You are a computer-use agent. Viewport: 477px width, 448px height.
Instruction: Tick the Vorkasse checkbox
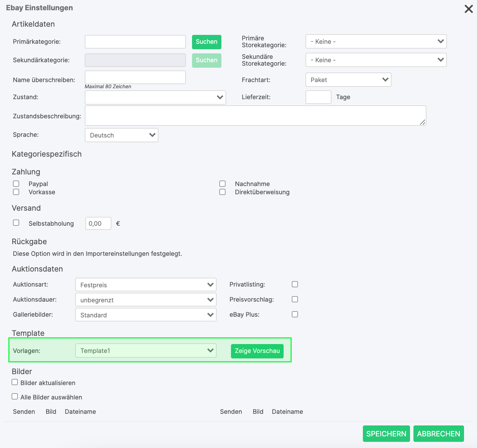tap(16, 192)
